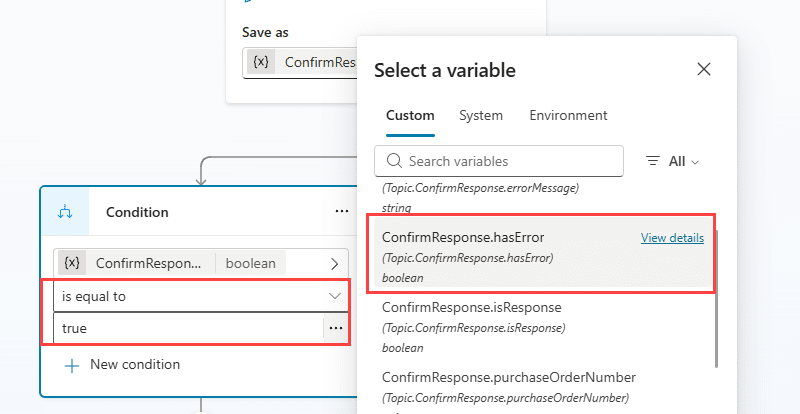Select the Custom tab
The width and height of the screenshot is (800, 414).
[410, 116]
